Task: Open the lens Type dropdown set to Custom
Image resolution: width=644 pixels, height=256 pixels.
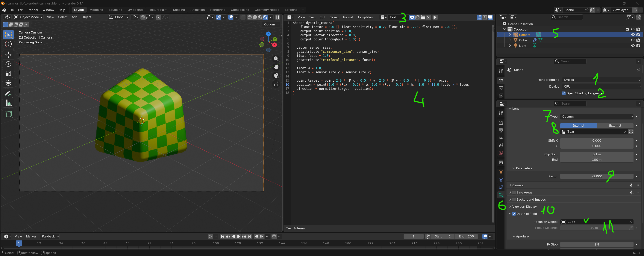Action: [596, 117]
